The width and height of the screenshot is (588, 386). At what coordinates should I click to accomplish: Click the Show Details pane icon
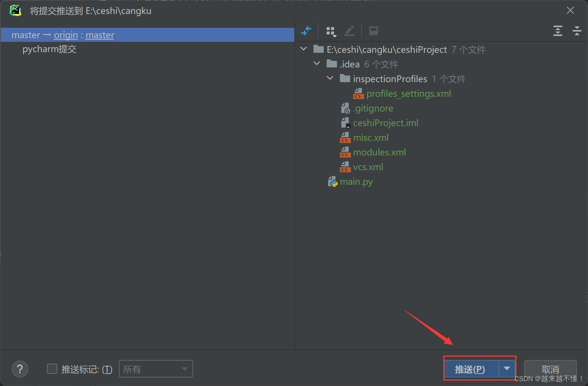[374, 31]
